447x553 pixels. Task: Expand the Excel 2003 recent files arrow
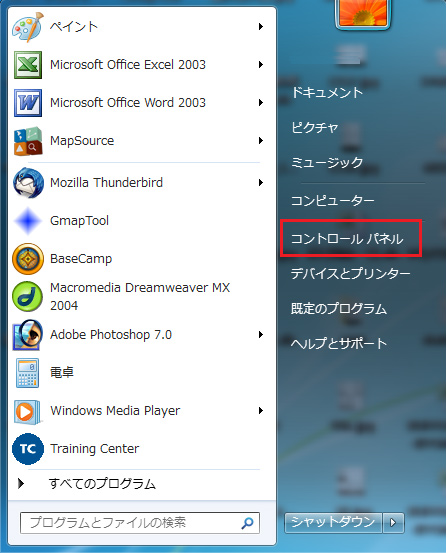point(261,65)
